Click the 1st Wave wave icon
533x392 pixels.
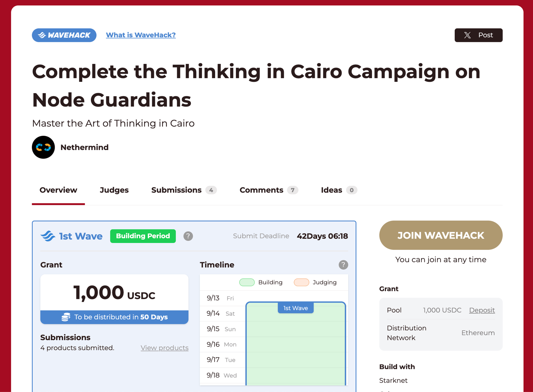pyautogui.click(x=48, y=236)
